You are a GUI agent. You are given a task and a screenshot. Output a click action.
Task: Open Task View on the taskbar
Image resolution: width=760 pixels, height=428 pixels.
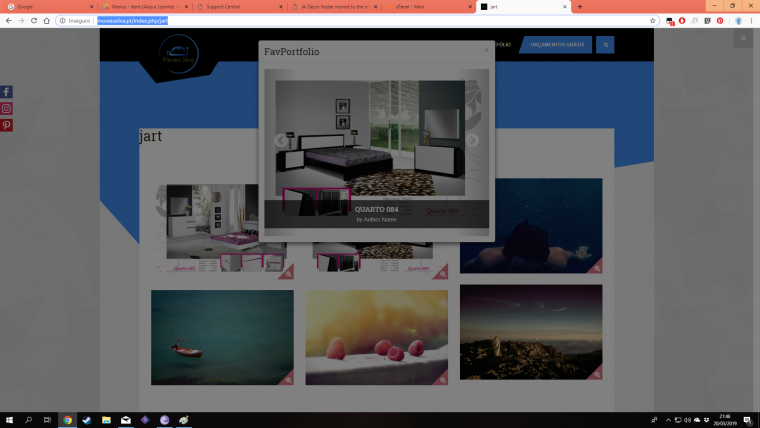[47, 420]
